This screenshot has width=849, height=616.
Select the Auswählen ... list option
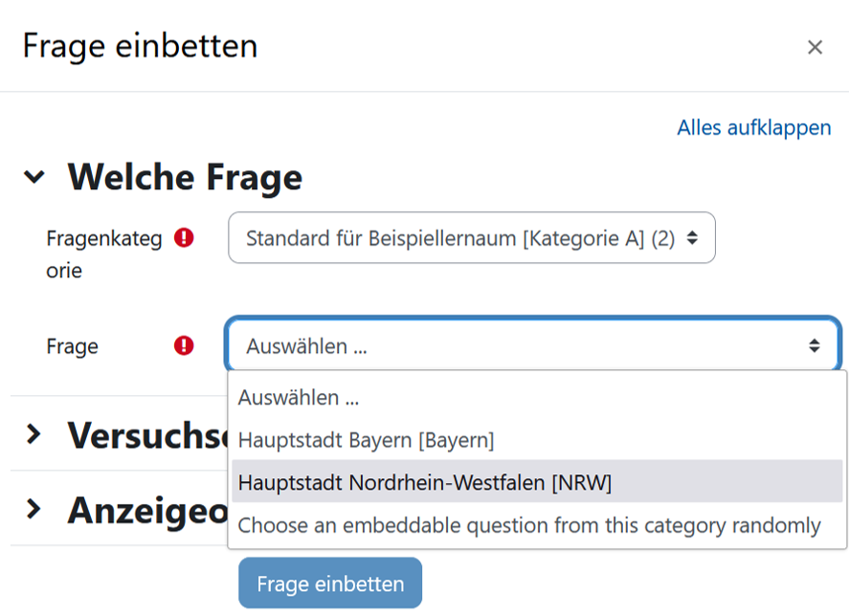pos(298,397)
